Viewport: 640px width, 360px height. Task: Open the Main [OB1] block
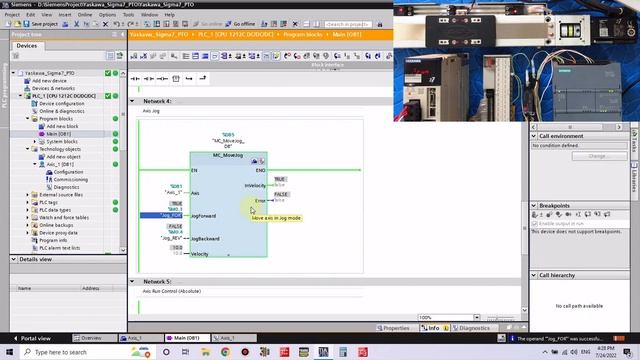(58, 134)
